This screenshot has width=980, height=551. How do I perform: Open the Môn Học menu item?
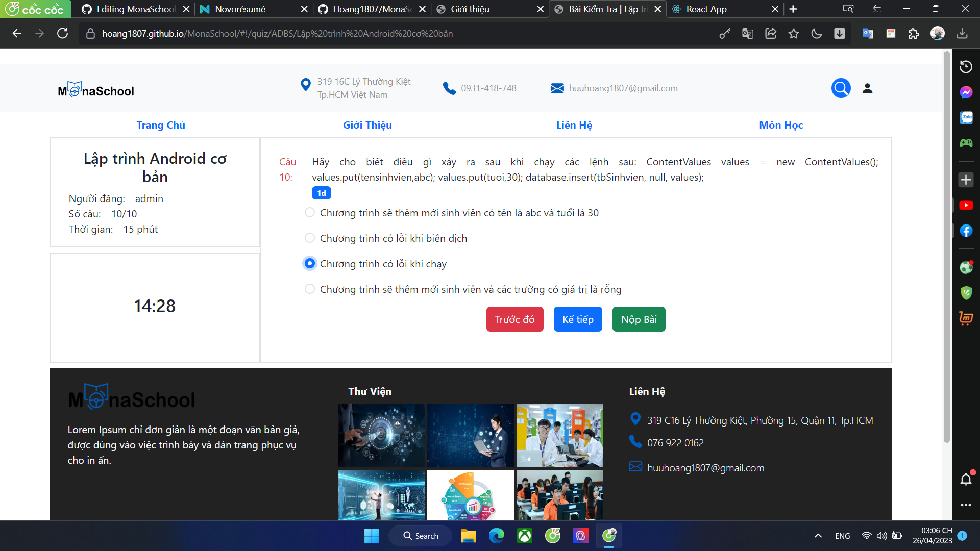coord(780,125)
